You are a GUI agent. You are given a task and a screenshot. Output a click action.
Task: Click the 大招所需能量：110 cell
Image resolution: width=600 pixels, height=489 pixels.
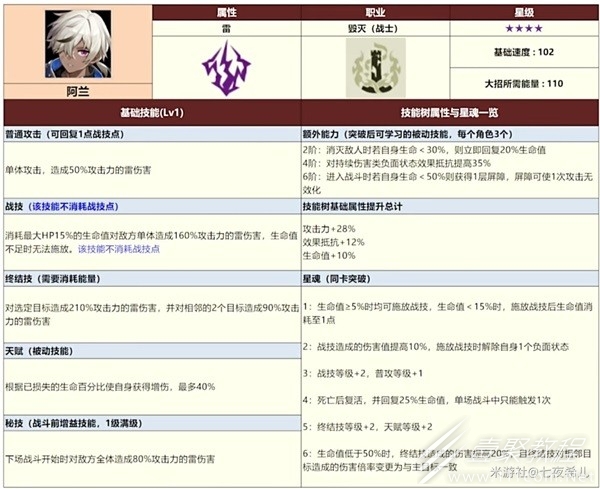[x=524, y=83]
